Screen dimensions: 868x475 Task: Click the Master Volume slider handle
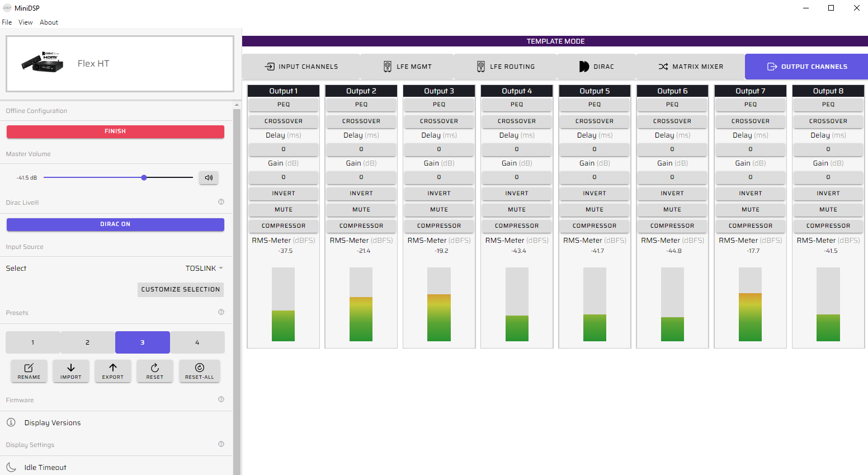coord(144,178)
